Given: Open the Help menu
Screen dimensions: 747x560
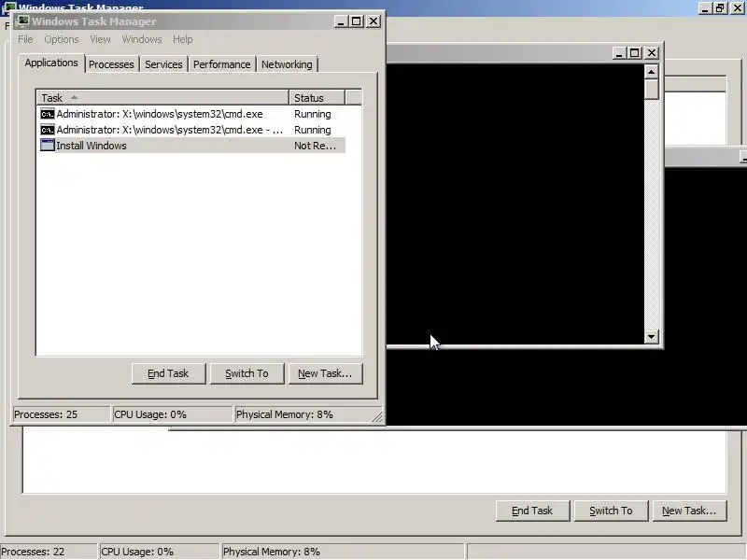Looking at the screenshot, I should [x=182, y=39].
